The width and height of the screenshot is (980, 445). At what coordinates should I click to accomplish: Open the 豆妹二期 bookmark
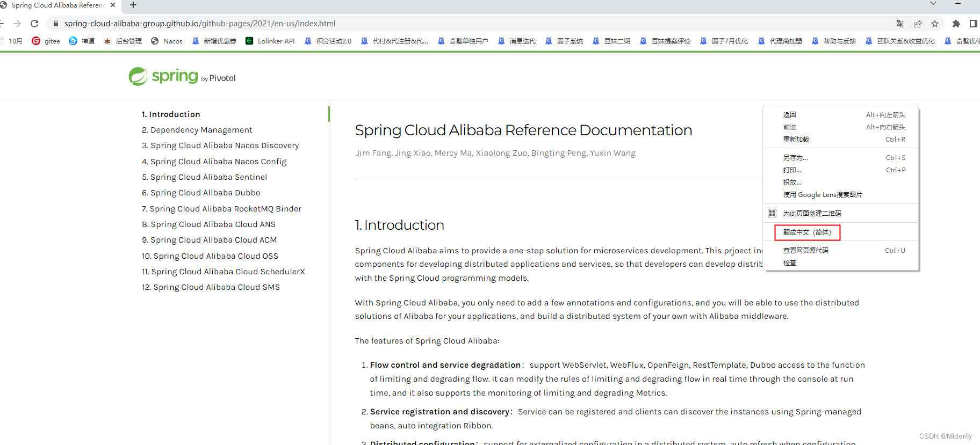(611, 41)
